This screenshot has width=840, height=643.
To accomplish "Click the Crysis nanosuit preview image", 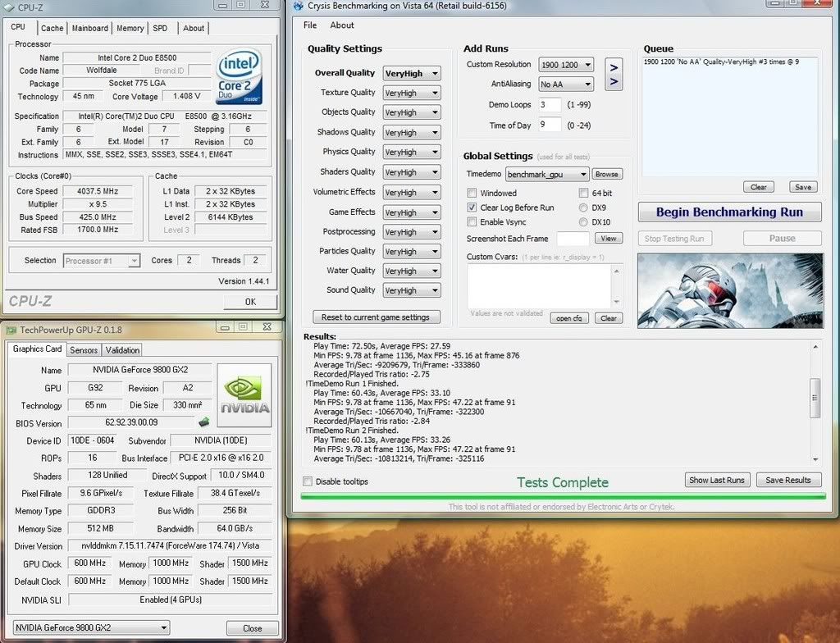I will point(729,291).
